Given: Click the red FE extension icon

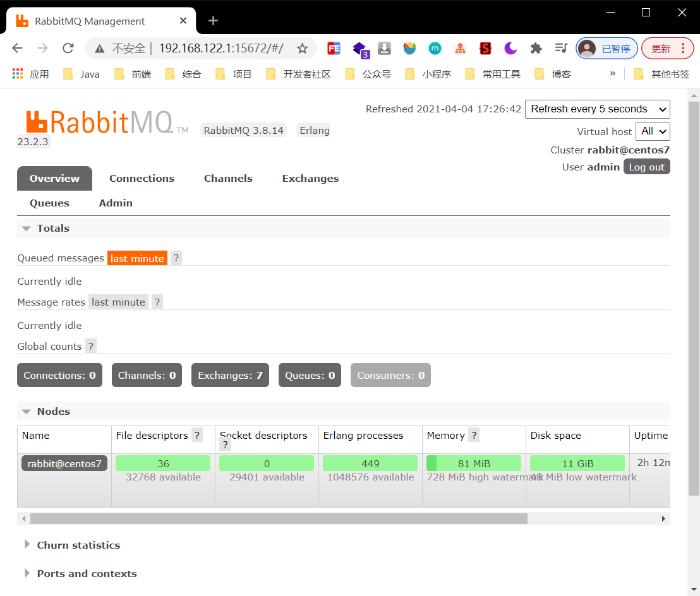Looking at the screenshot, I should 334,49.
